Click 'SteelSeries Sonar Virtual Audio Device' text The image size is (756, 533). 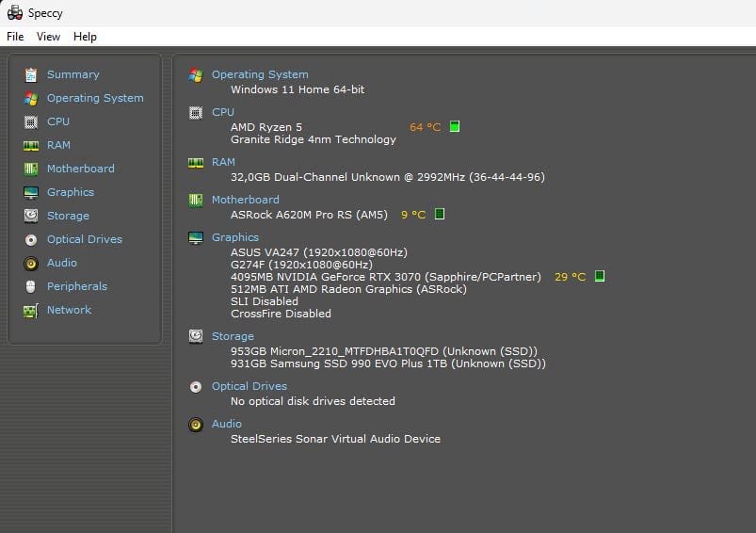(335, 439)
